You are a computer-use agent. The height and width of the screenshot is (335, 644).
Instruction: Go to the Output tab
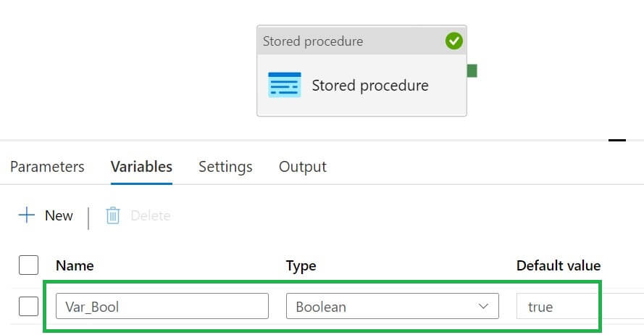pyautogui.click(x=303, y=167)
